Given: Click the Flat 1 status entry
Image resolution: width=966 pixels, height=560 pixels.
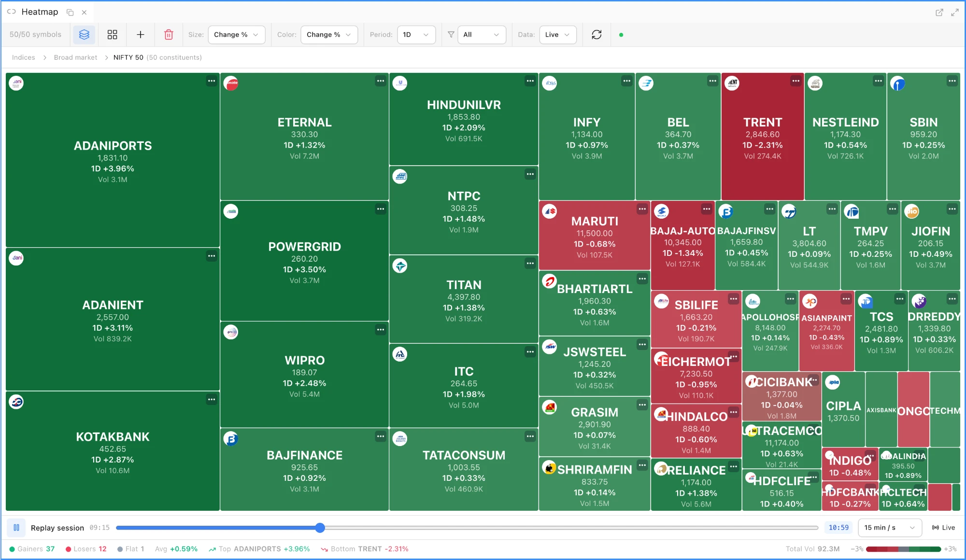Looking at the screenshot, I should 131,549.
